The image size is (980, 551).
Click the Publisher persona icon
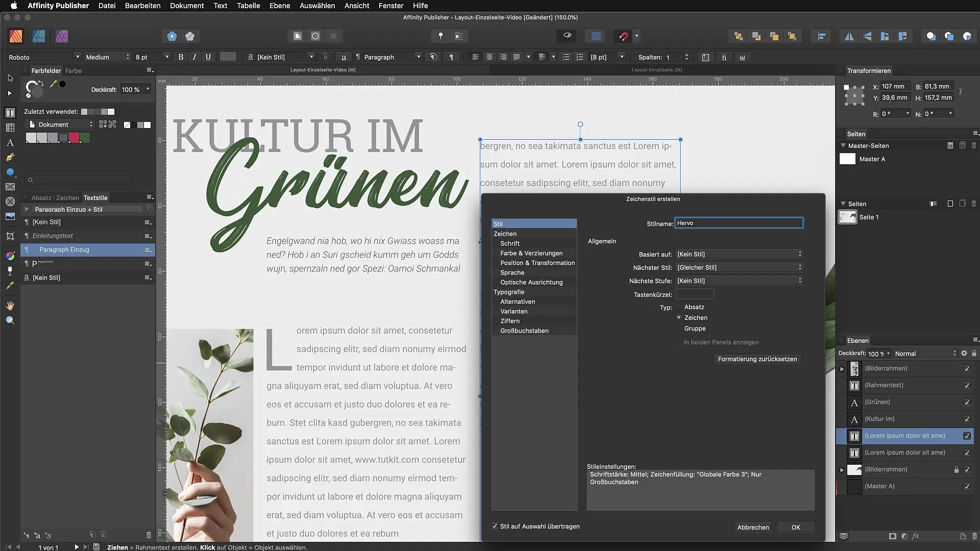16,36
